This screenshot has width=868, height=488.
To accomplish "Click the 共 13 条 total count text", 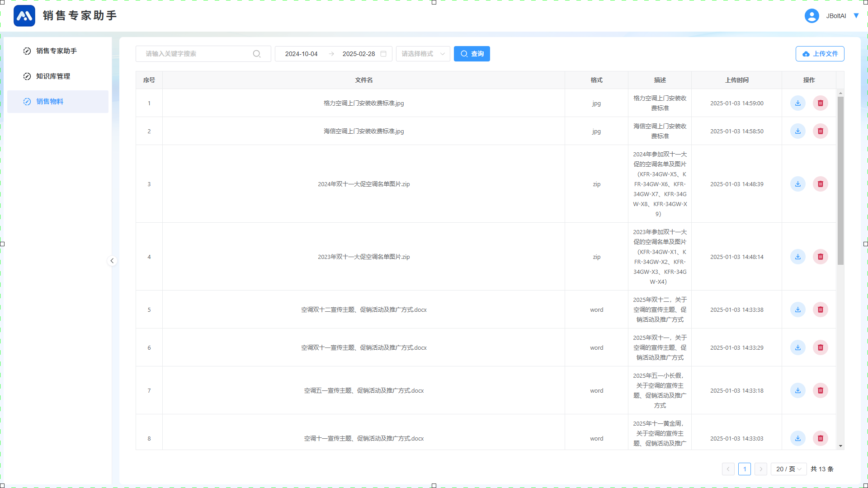I will 822,469.
